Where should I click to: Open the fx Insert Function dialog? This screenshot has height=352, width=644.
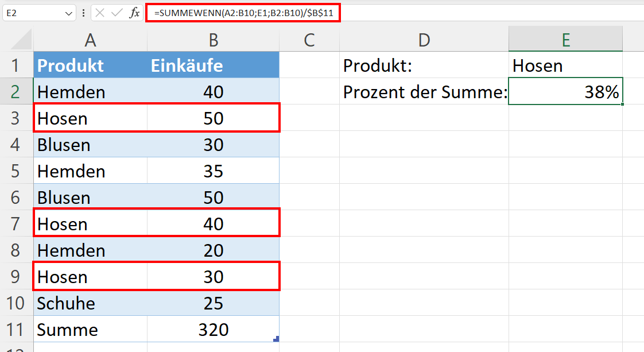coord(134,13)
